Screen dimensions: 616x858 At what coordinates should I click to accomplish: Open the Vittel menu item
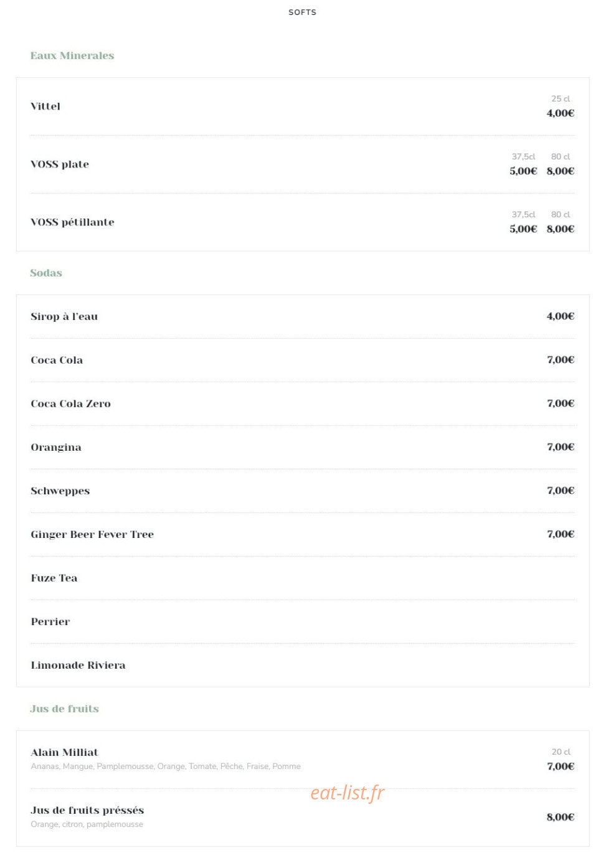click(45, 106)
